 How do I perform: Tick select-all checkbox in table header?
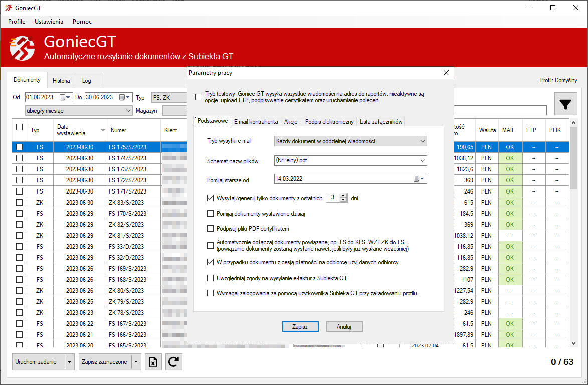(20, 127)
